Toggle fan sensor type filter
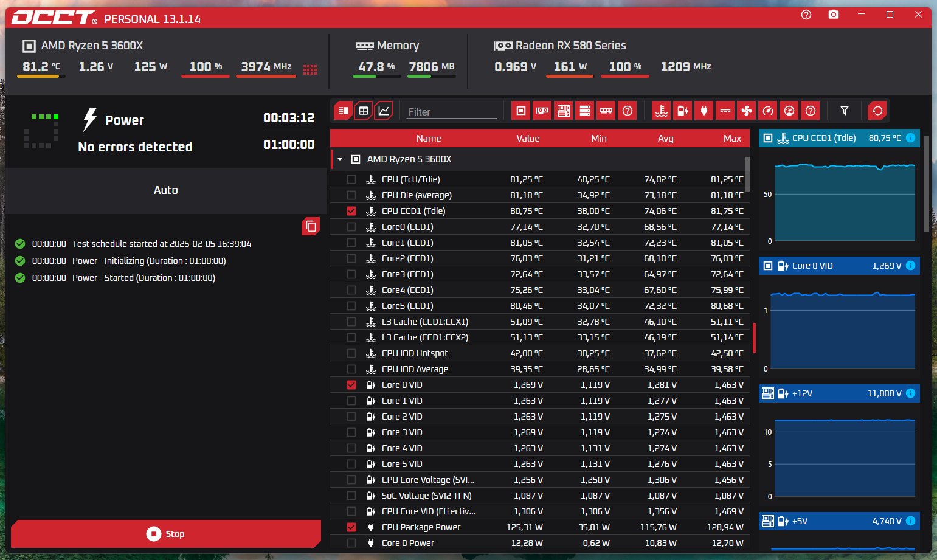 (x=747, y=111)
